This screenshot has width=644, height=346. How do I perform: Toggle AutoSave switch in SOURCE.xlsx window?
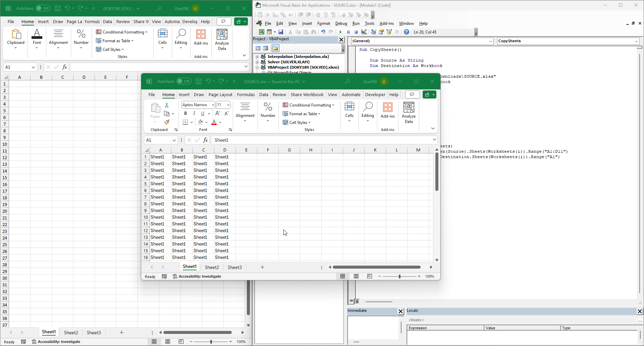[184, 81]
